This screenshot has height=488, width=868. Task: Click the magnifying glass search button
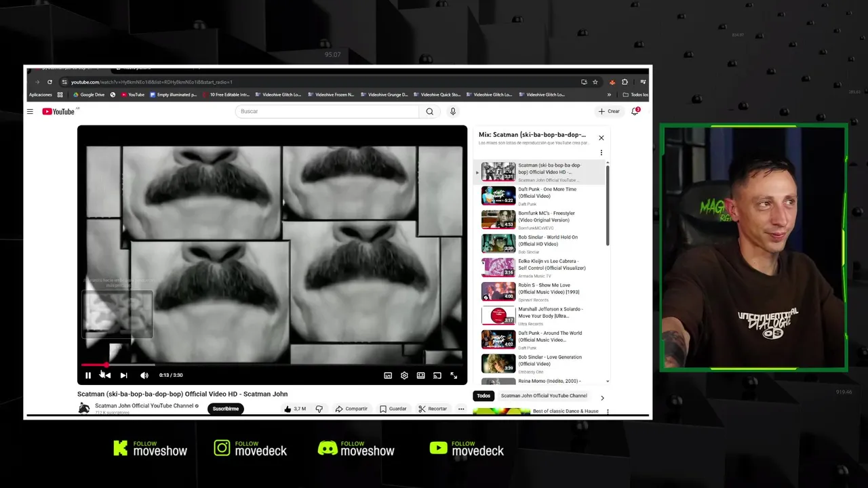point(429,111)
